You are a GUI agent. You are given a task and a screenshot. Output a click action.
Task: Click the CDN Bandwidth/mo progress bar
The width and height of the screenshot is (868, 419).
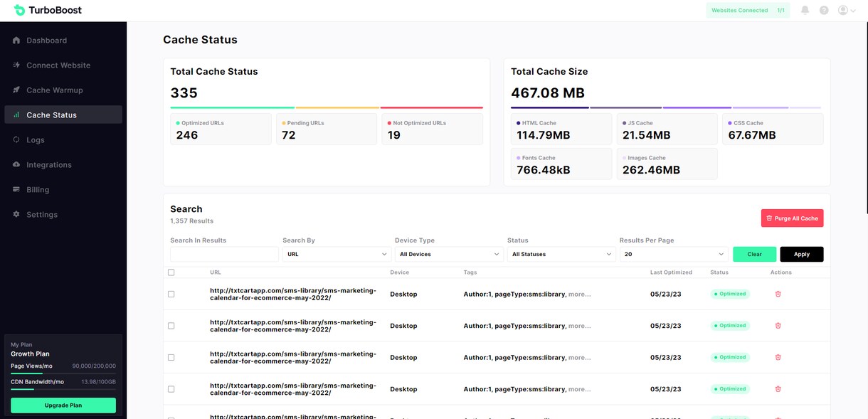pos(63,389)
